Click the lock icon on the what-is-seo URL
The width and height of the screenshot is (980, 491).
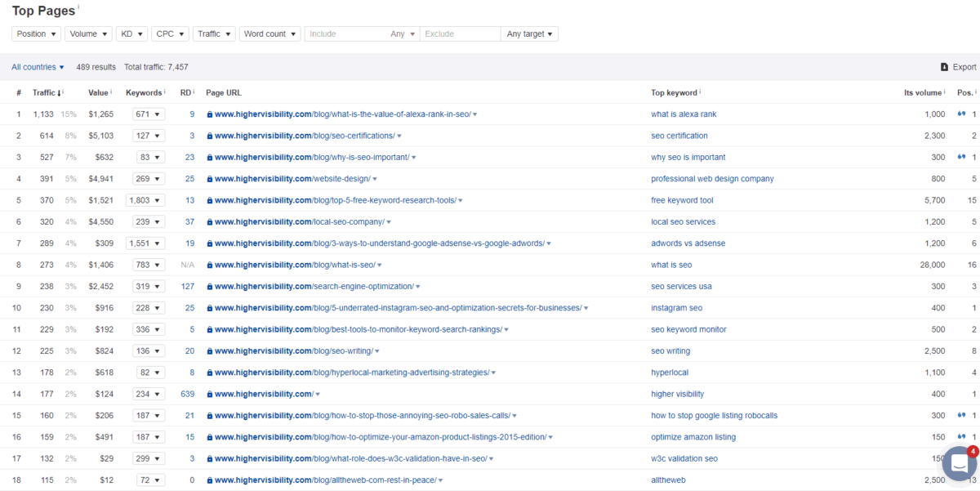[x=210, y=265]
